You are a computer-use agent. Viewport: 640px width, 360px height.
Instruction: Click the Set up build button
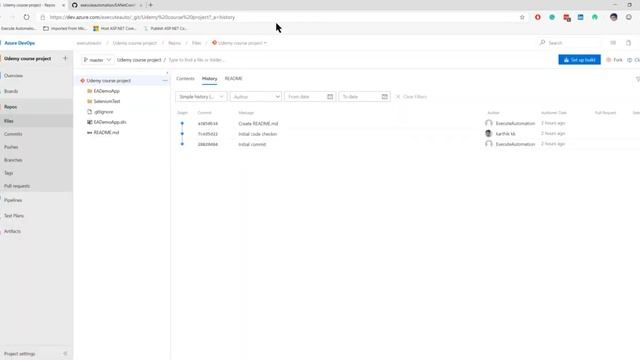579,60
